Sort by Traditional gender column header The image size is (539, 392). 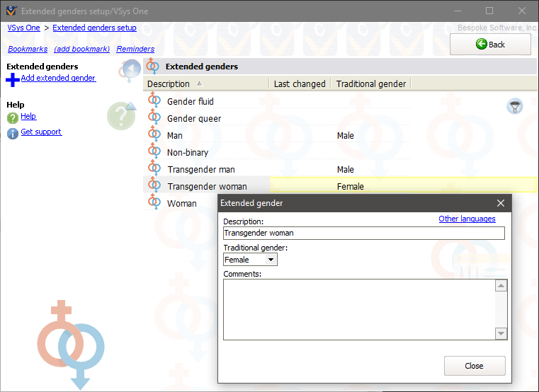pos(371,83)
